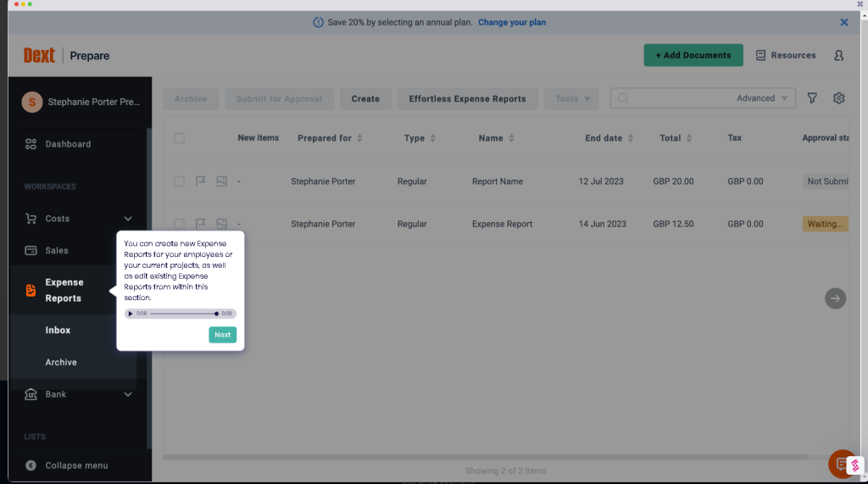
Task: Open image icon on Report Name row
Action: coord(221,181)
